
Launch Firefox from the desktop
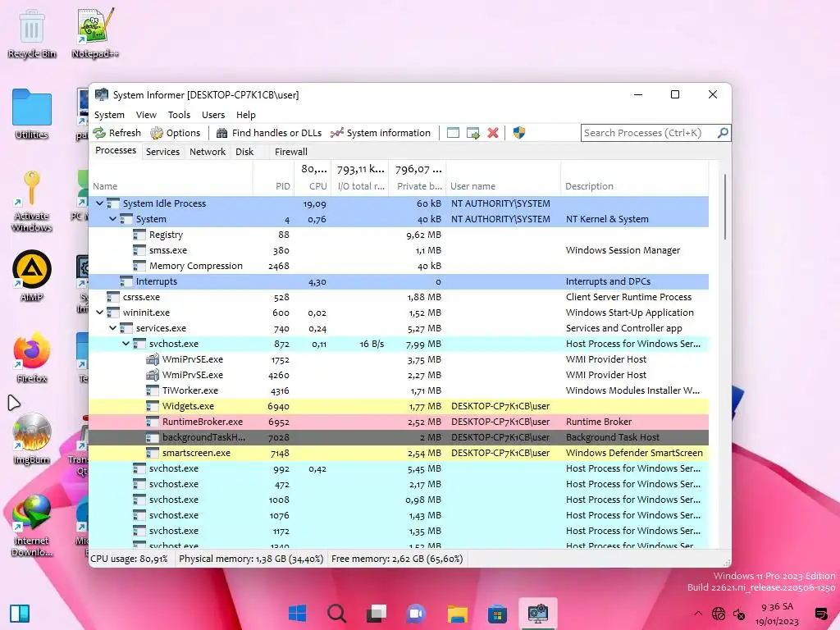(x=32, y=358)
